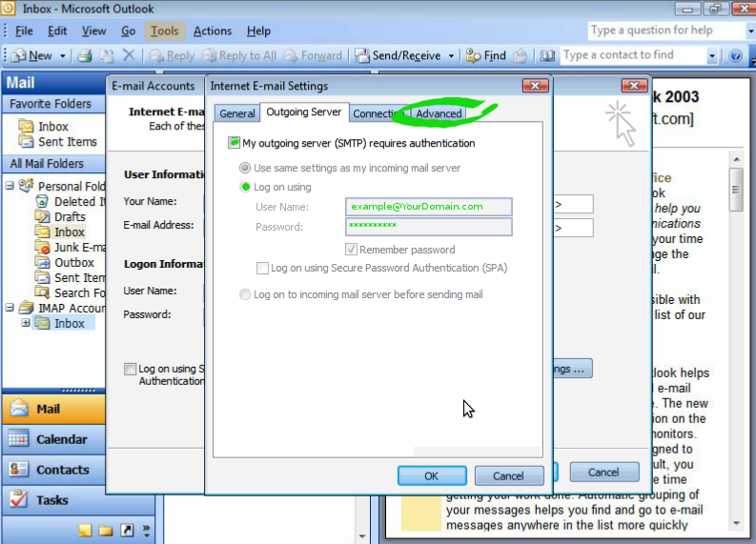The height and width of the screenshot is (544, 756).
Task: Collapse the Personal Folders tree
Action: click(x=10, y=186)
